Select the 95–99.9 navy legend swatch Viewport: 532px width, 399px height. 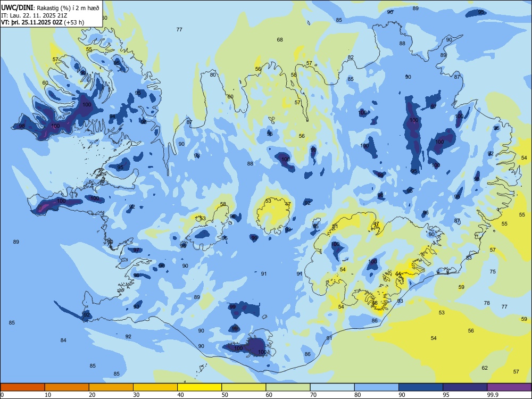tap(465, 387)
